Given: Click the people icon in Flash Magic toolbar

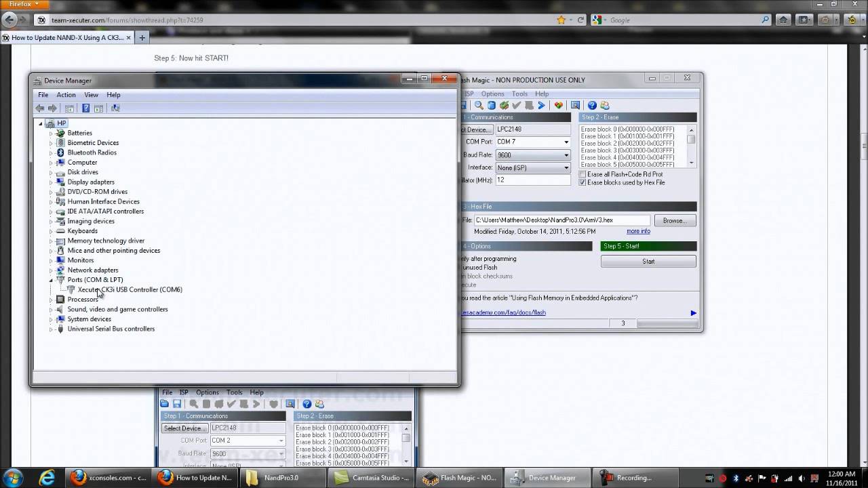Looking at the screenshot, I should coord(605,105).
